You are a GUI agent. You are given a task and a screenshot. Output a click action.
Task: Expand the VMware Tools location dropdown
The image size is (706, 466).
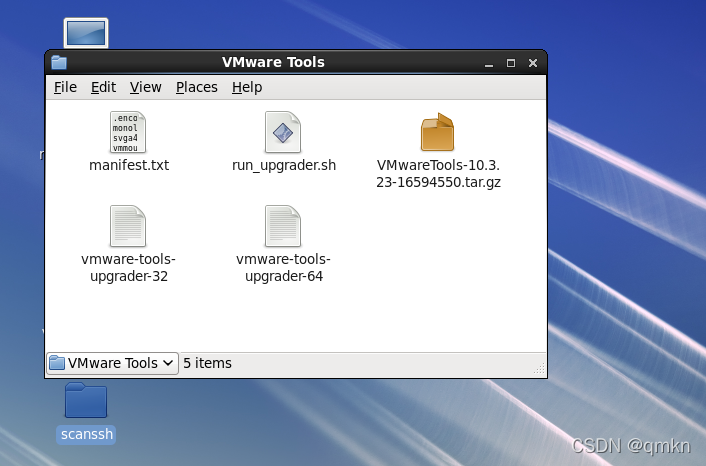112,363
